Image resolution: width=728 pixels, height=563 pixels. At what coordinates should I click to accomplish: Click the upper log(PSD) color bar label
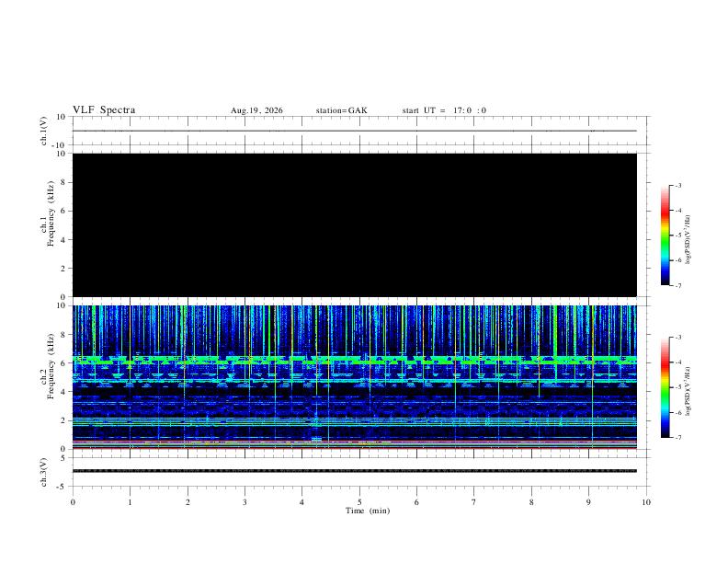coord(688,239)
